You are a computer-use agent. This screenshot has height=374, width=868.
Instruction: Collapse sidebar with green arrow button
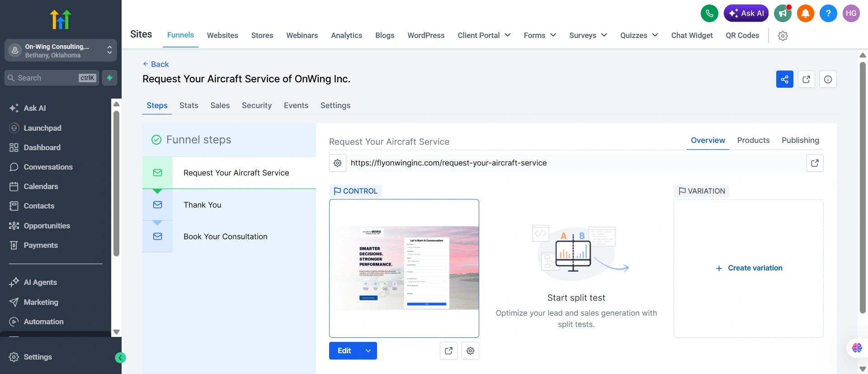point(120,358)
